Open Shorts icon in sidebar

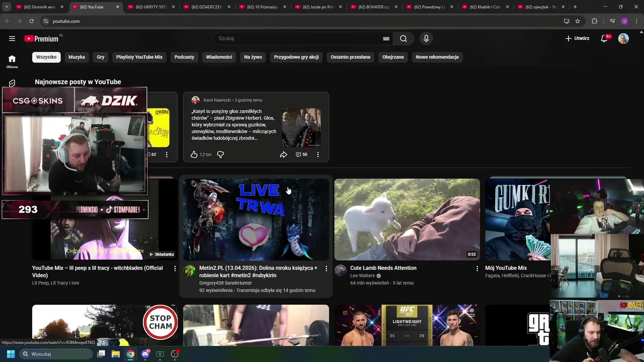click(x=12, y=83)
